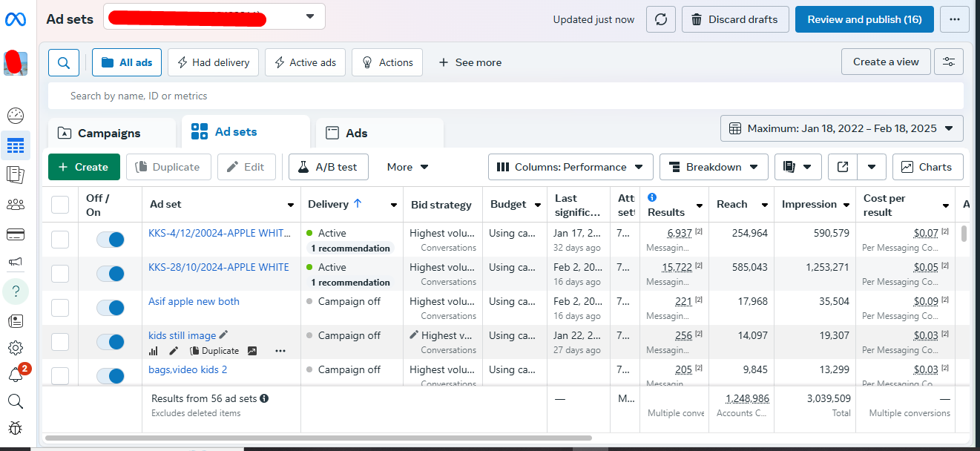The width and height of the screenshot is (980, 451).
Task: Open the view settings sliders icon
Action: [949, 62]
